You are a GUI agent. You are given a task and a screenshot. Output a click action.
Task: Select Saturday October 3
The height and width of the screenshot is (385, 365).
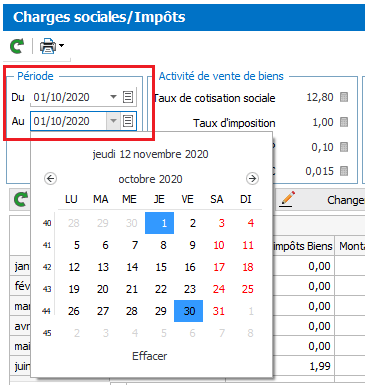222,223
